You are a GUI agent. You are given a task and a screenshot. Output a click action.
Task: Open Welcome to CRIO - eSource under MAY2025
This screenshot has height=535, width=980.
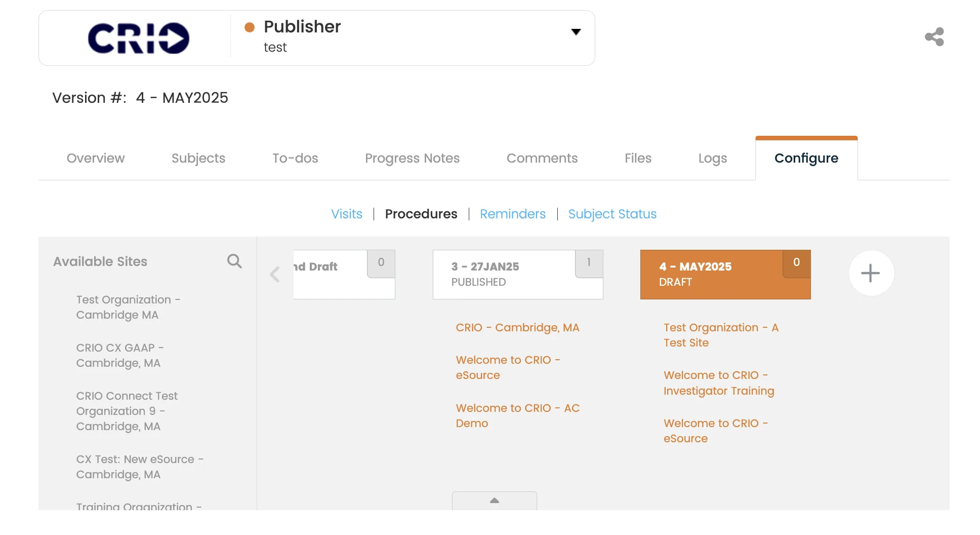tap(716, 431)
